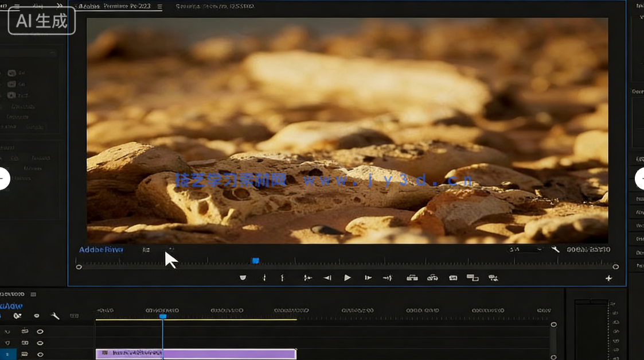Viewport: 644px width, 360px height.
Task: Click the Go to Out point icon
Action: point(388,278)
